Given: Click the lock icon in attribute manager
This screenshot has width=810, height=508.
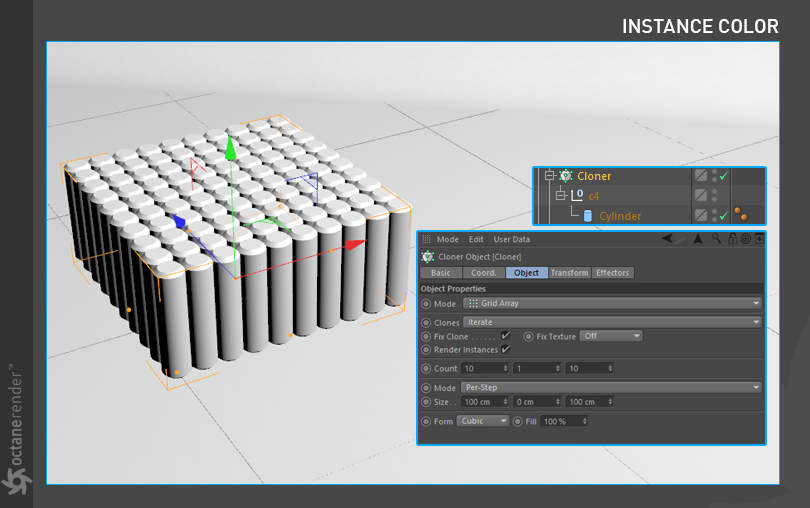Looking at the screenshot, I should pos(732,239).
